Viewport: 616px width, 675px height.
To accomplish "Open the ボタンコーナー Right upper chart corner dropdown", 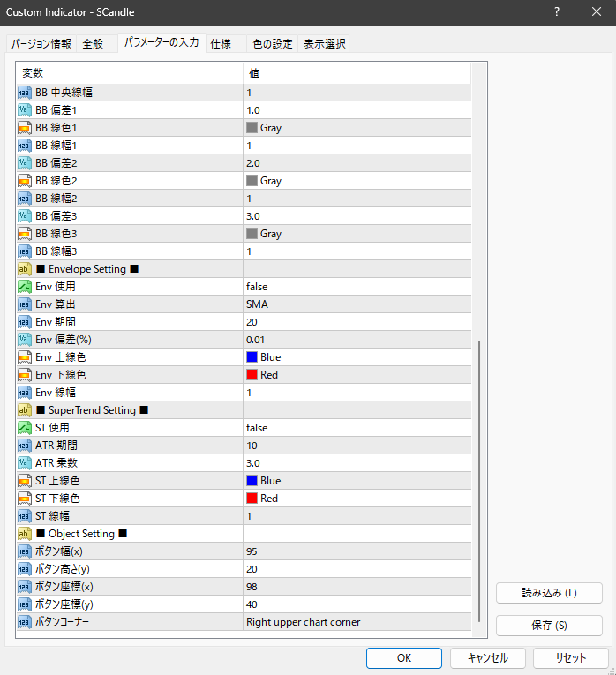I will pos(357,622).
